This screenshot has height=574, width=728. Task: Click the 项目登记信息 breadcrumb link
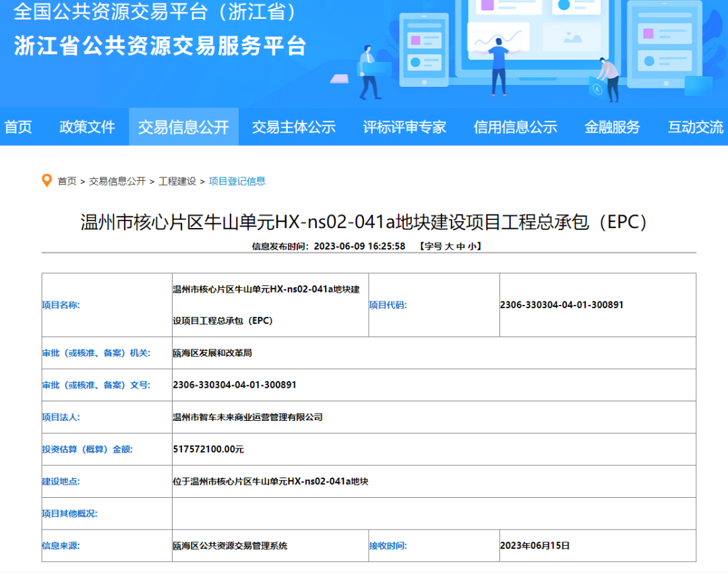coord(237,181)
